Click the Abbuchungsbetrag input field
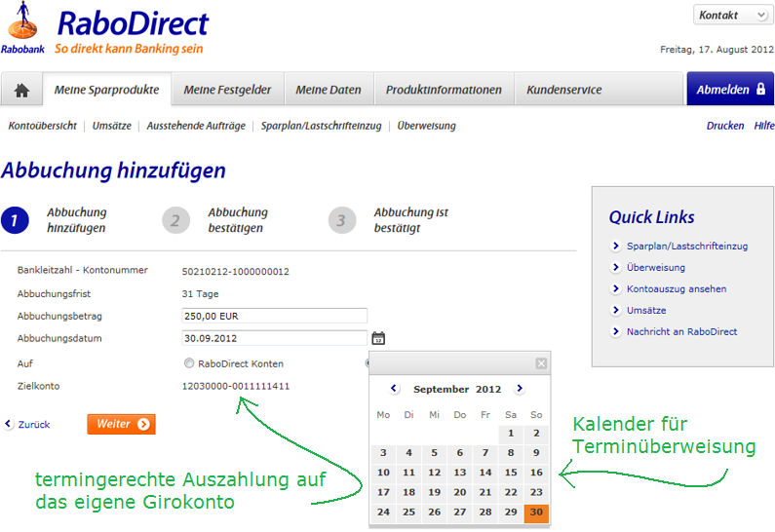 coord(274,316)
